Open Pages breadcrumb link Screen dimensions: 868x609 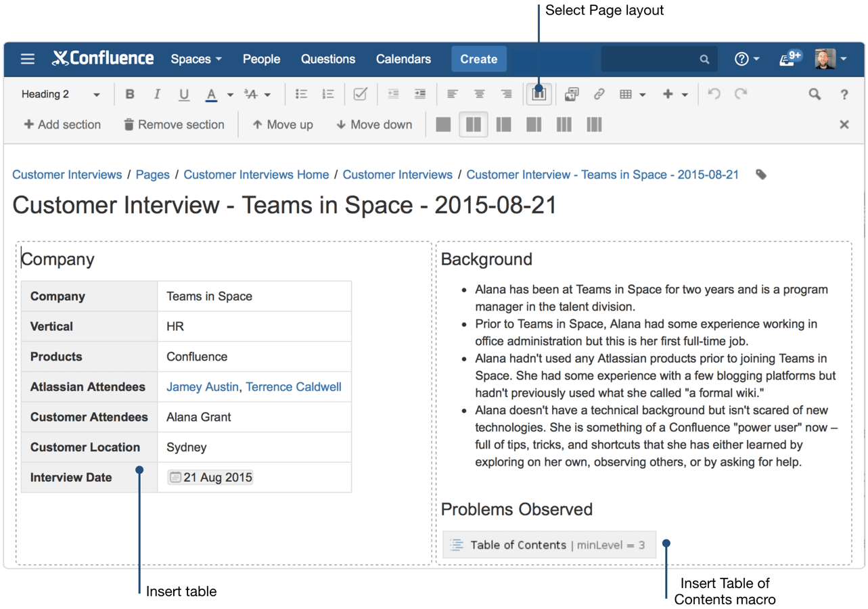(x=153, y=175)
